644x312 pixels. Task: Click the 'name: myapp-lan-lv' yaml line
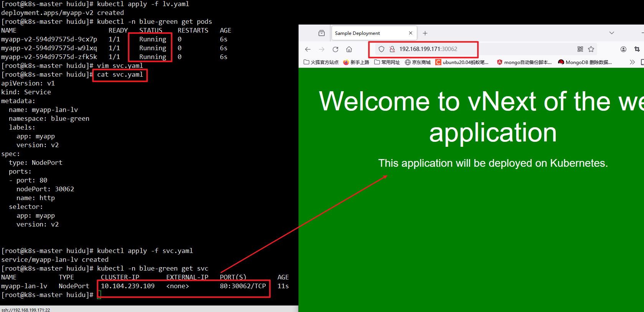tap(43, 110)
